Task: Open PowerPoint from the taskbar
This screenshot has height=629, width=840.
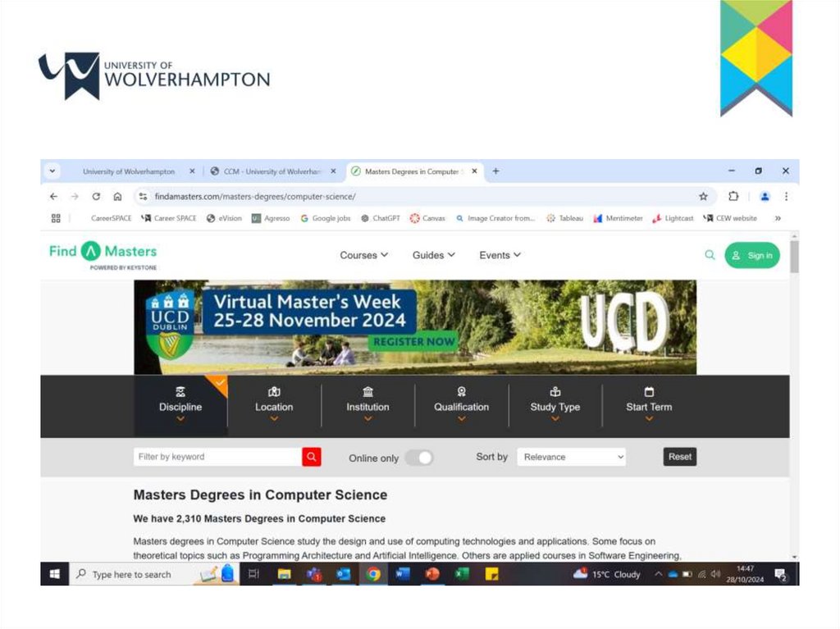Action: [431, 574]
